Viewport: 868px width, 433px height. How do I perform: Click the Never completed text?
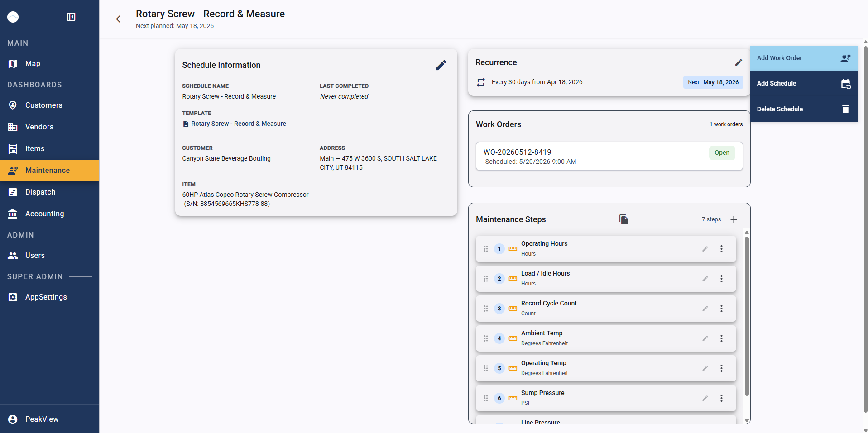[x=344, y=97]
